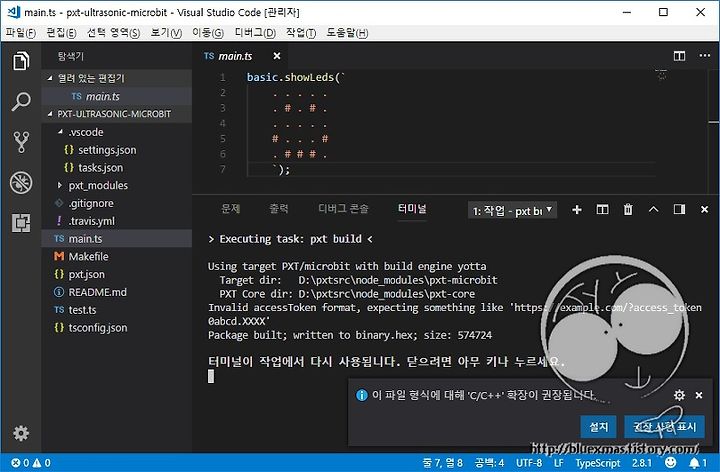
Task: Open the Tasks (작업) menu
Action: point(301,33)
